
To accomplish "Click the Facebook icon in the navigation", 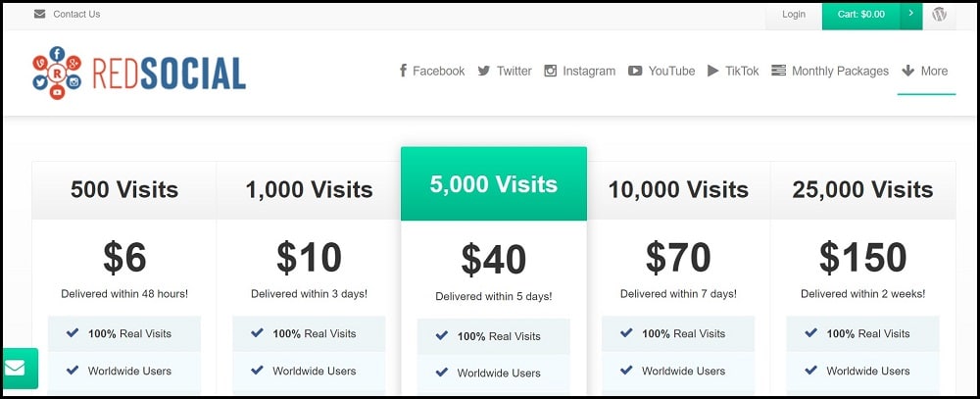I will click(x=404, y=71).
